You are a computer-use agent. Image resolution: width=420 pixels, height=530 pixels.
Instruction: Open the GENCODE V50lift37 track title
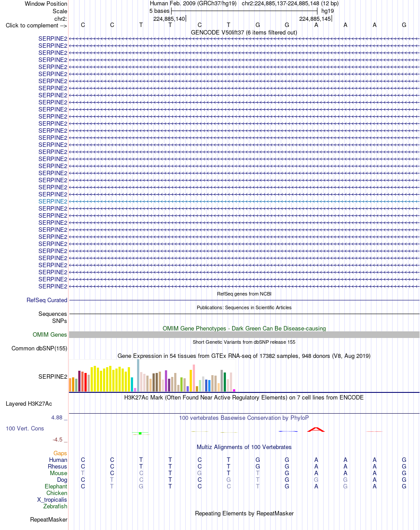[244, 32]
